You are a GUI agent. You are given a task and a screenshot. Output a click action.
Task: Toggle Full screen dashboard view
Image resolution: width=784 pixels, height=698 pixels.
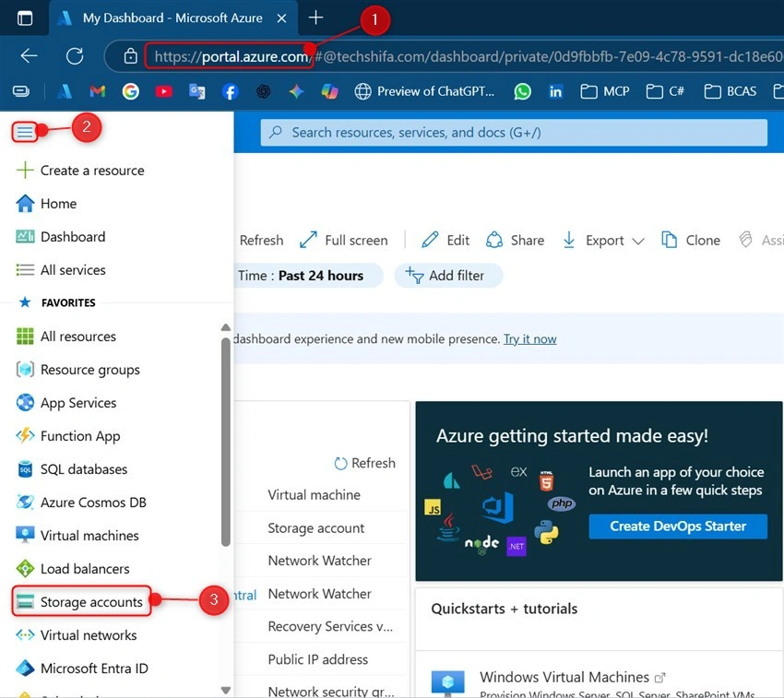point(344,241)
